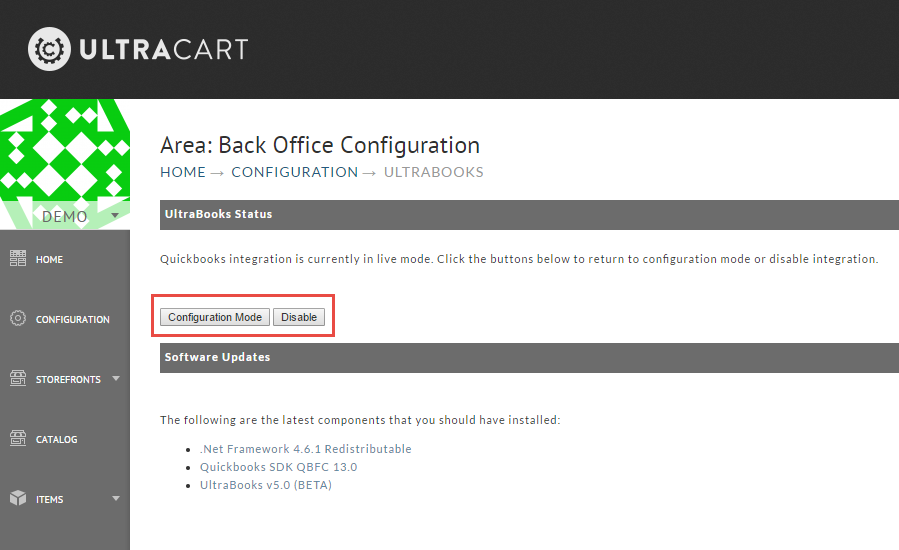
Task: Click the Disable integration button
Action: 299,317
